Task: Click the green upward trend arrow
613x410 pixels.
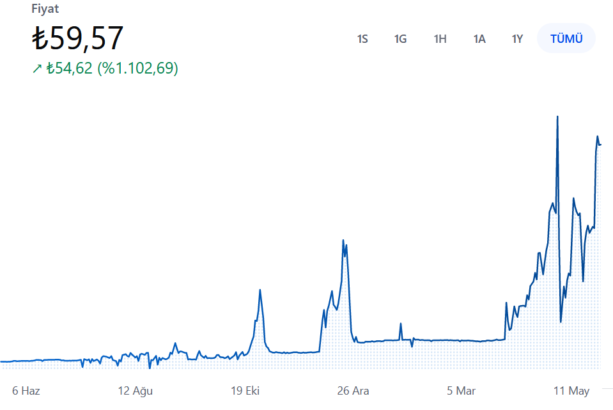Action: pos(37,69)
